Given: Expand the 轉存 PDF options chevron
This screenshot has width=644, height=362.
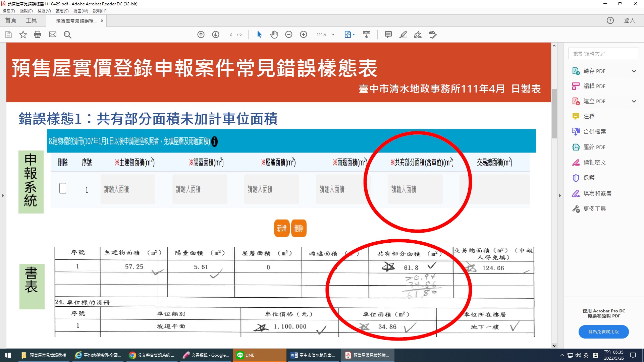Looking at the screenshot, I should click(634, 71).
